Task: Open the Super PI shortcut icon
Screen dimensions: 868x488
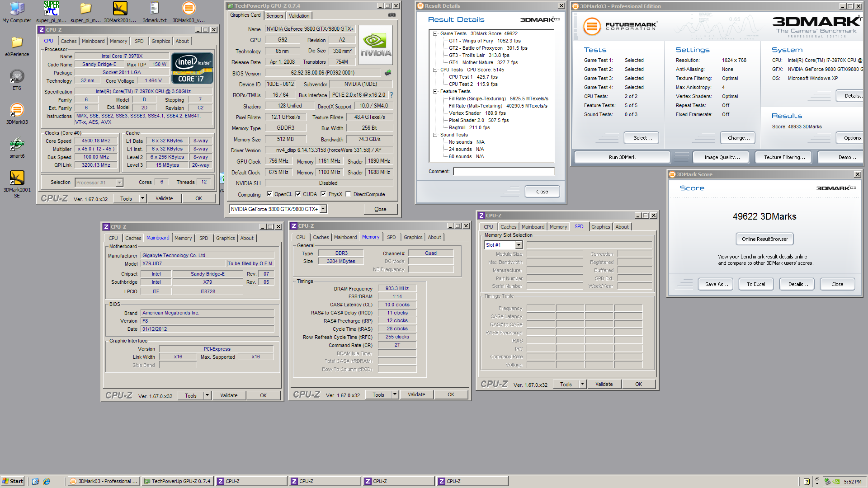Action: [51, 12]
